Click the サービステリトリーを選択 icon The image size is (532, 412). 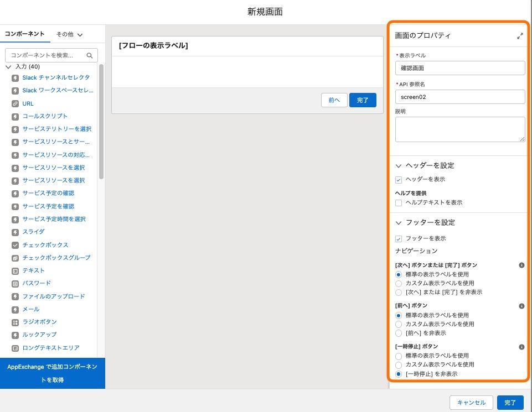pos(15,129)
